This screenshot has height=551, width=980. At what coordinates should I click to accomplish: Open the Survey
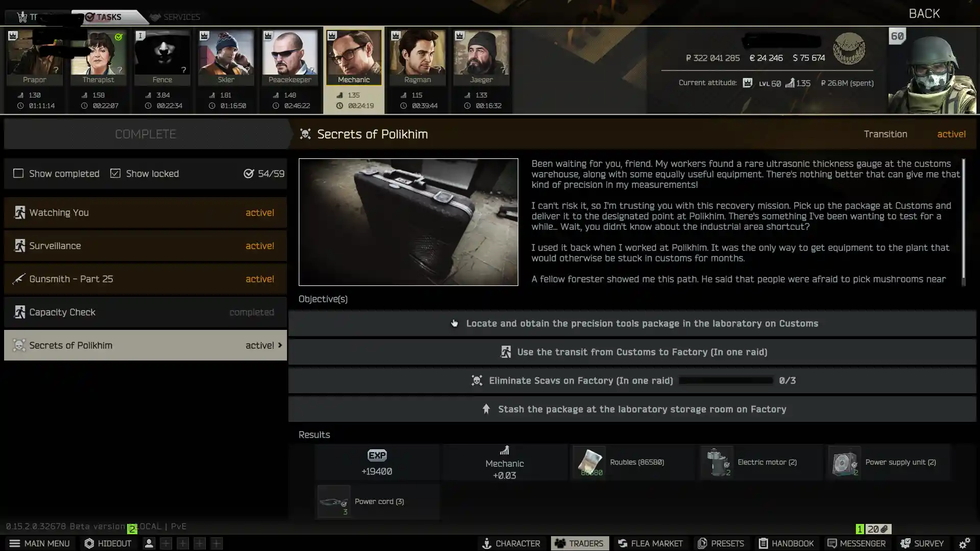[x=922, y=543]
